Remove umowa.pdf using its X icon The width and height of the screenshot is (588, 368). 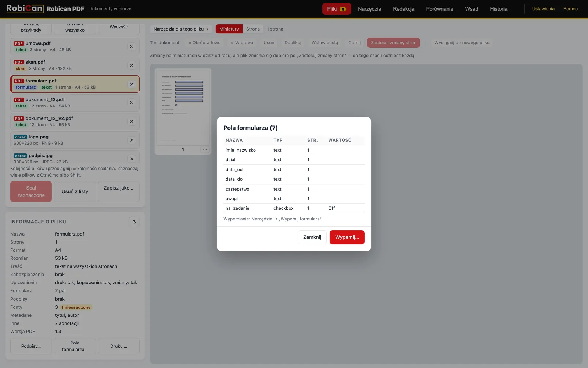(x=132, y=47)
